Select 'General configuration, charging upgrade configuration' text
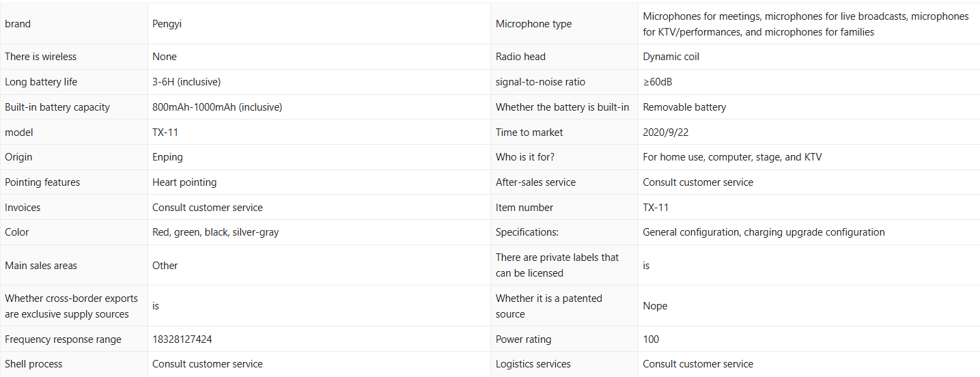This screenshot has height=377, width=980. pos(764,232)
